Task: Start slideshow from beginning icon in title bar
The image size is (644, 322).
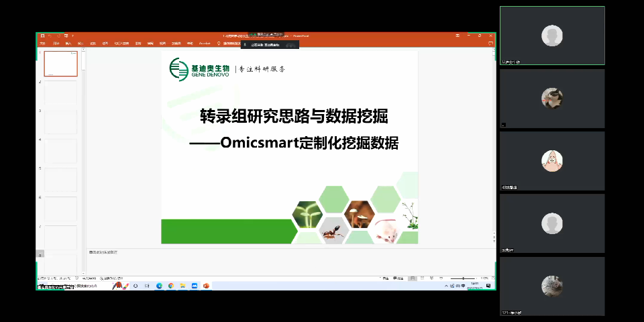Action: (66, 36)
